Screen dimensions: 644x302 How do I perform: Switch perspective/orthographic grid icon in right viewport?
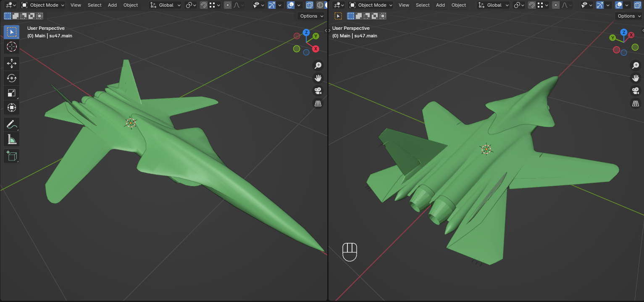tap(636, 103)
